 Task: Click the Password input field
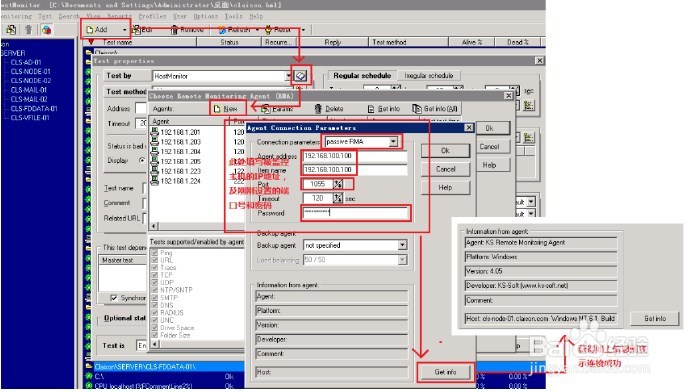(356, 213)
